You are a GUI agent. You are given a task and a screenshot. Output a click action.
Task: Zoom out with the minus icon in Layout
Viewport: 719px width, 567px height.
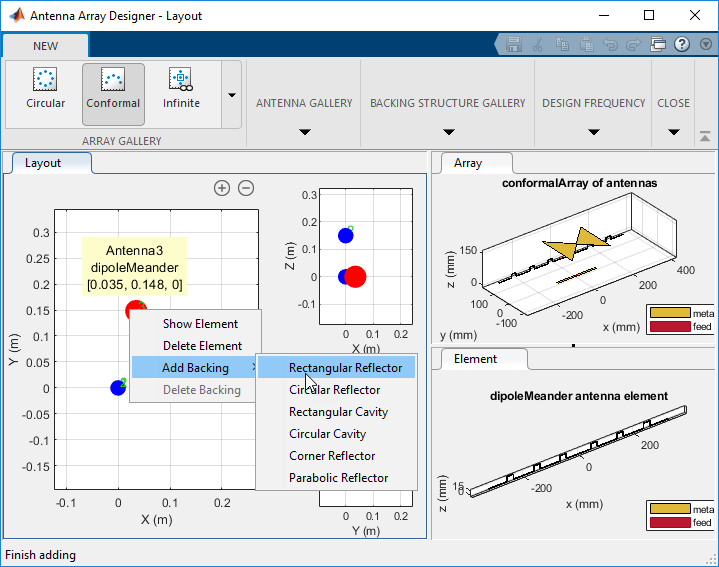[246, 188]
